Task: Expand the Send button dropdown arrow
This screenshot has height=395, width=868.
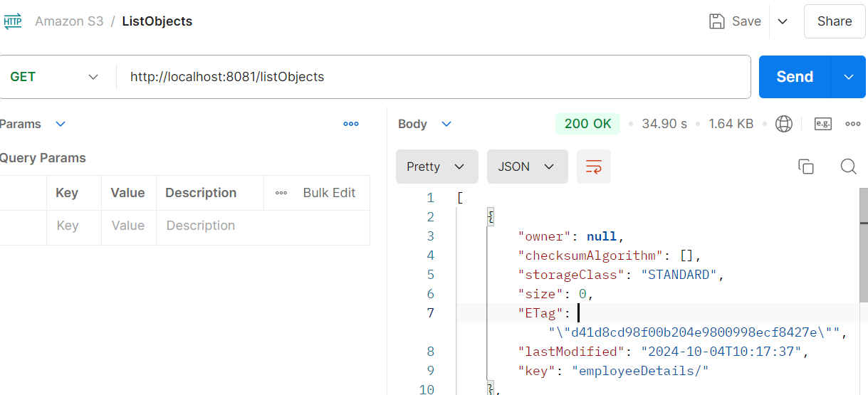Action: (848, 77)
